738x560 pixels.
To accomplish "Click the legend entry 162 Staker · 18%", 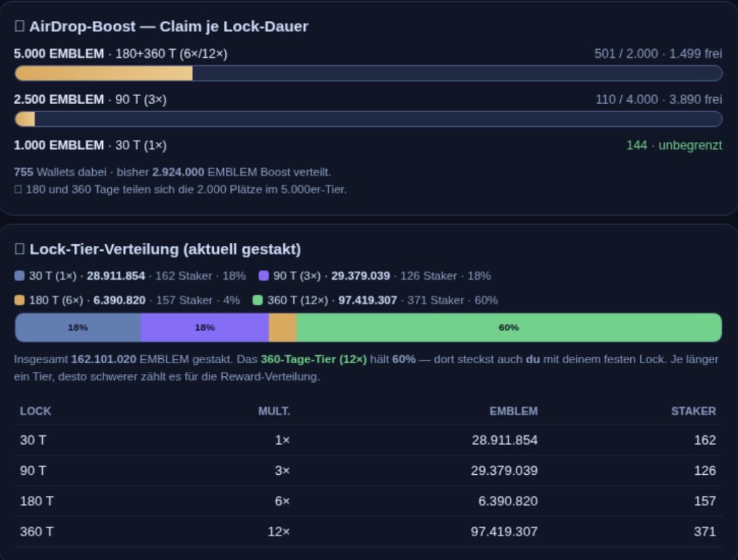I will pos(201,276).
